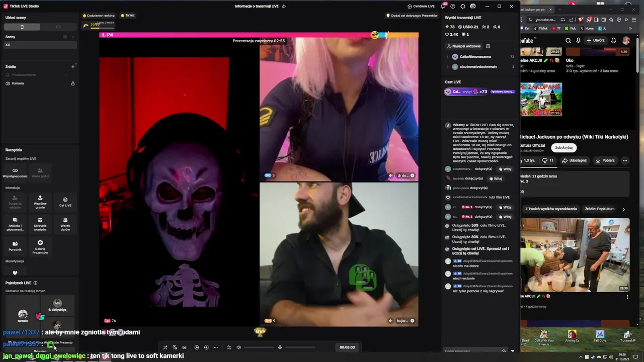Open more options ellipsis in bottom toolbar
Image resolution: width=644 pixels, height=362 pixels.
(x=216, y=347)
